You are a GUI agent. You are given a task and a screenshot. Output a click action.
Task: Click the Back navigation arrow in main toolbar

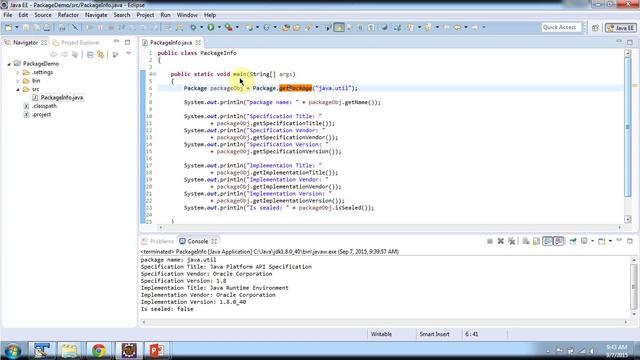click(457, 27)
